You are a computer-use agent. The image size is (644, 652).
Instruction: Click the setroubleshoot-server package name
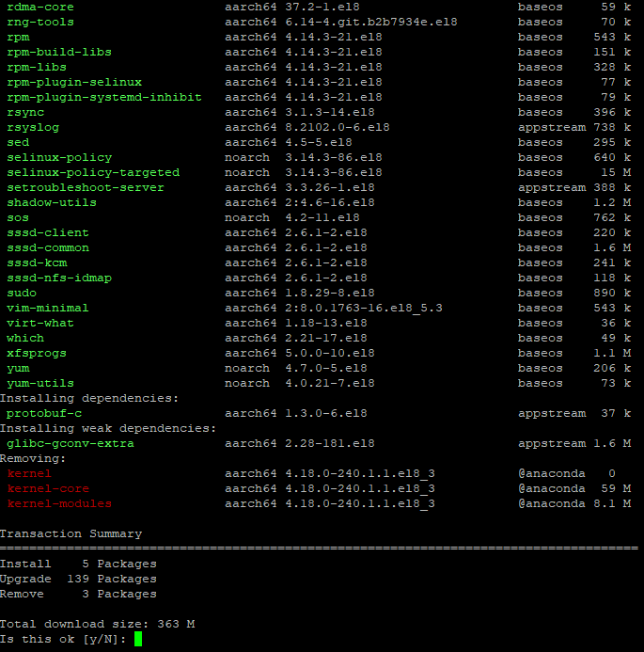tap(86, 187)
